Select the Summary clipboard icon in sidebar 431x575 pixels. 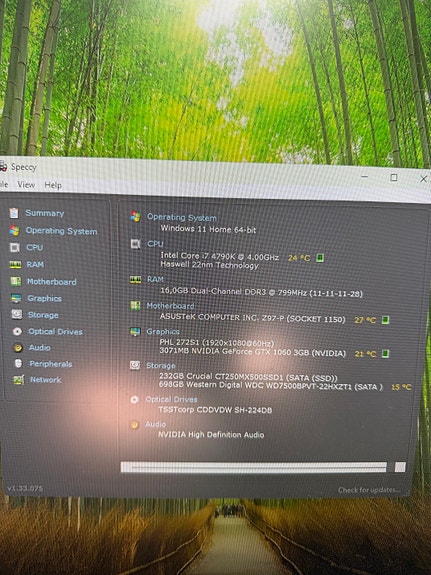coord(14,213)
